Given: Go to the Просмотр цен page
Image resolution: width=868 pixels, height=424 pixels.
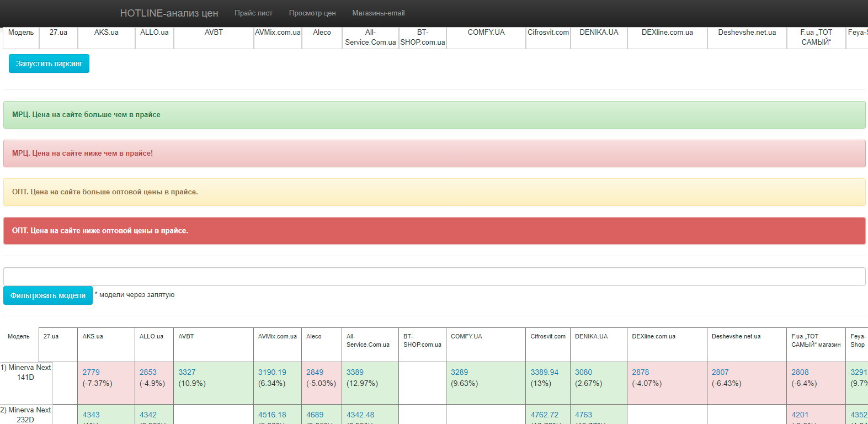Looking at the screenshot, I should point(312,13).
